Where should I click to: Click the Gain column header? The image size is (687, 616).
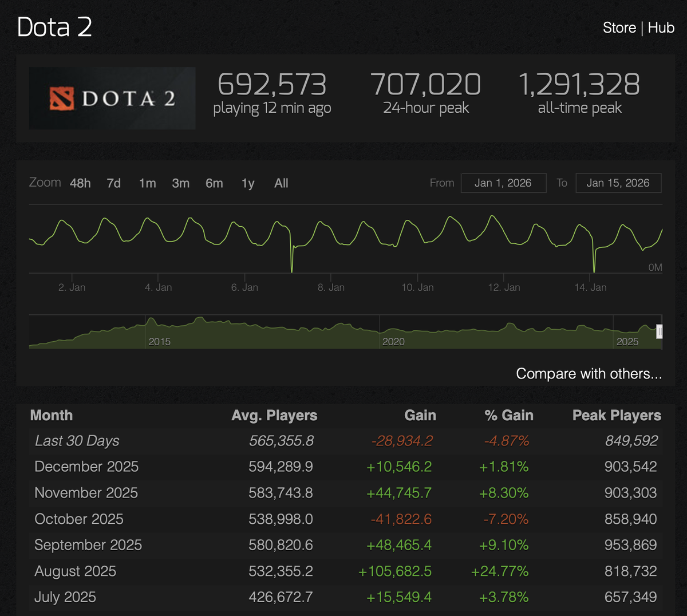pos(420,416)
